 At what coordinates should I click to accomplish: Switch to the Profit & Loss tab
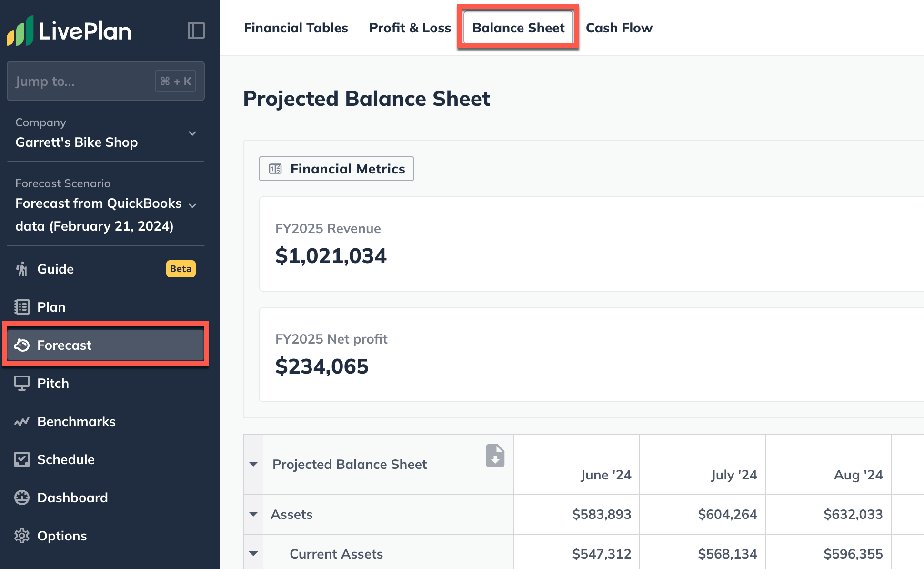coord(410,28)
